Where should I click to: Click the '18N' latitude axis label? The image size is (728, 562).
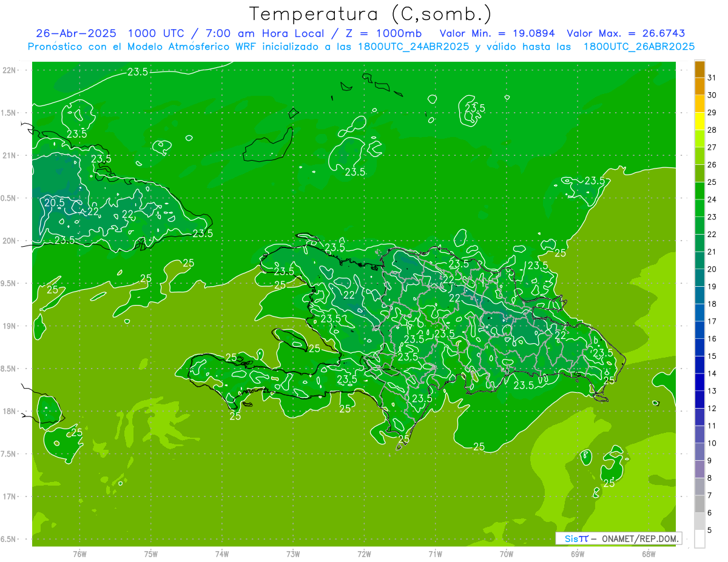click(x=8, y=412)
